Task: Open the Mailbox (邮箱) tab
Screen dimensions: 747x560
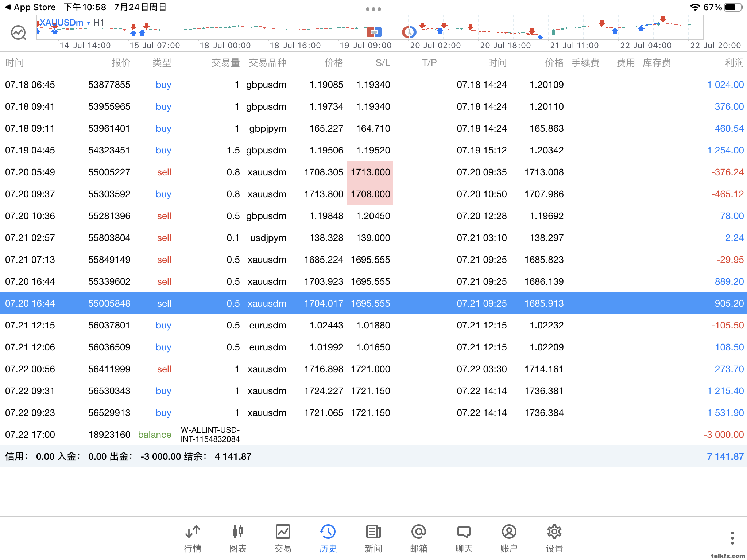Action: tap(418, 539)
